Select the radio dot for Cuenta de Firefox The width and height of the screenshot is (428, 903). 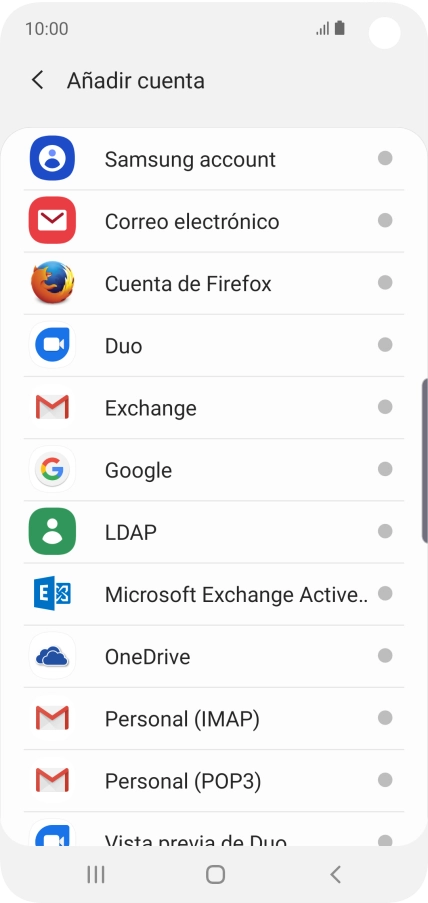tap(385, 283)
